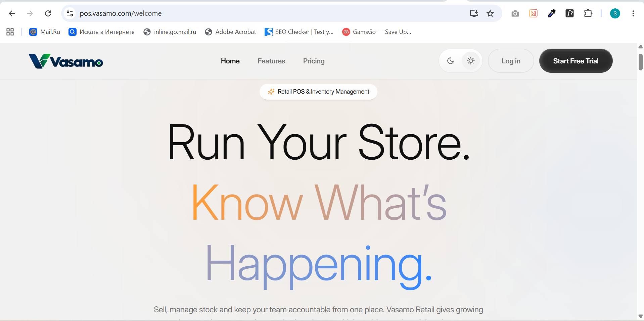The image size is (644, 321).
Task: Click the Start Free Trial button
Action: pos(576,61)
